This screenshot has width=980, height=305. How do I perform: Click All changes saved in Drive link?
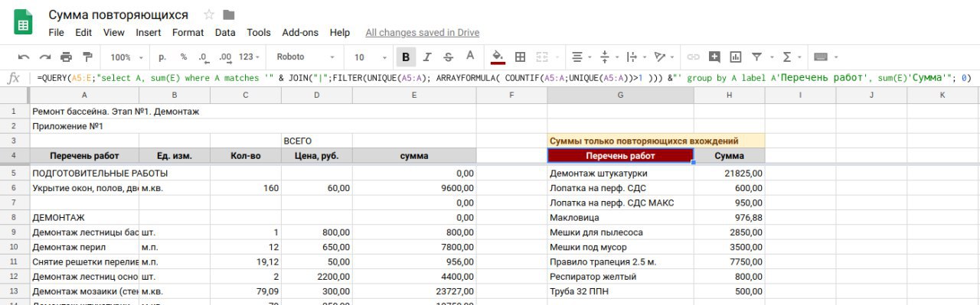(x=423, y=33)
